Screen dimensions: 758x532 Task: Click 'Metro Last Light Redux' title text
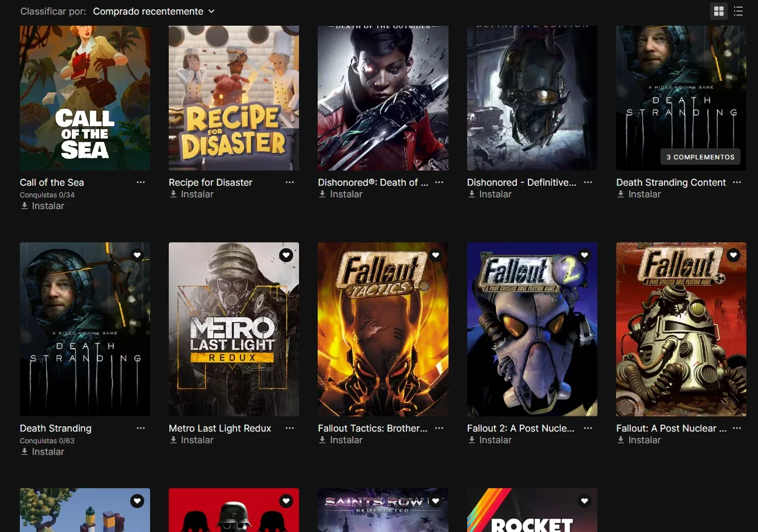point(220,428)
